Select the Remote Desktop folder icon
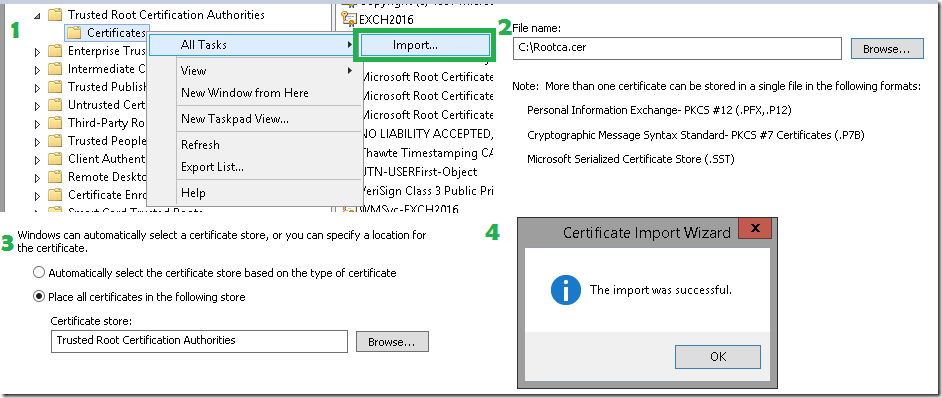The width and height of the screenshot is (942, 398). (x=55, y=177)
